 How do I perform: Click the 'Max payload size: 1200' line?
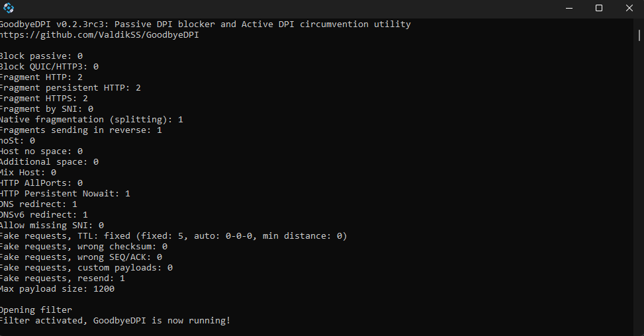tap(57, 289)
